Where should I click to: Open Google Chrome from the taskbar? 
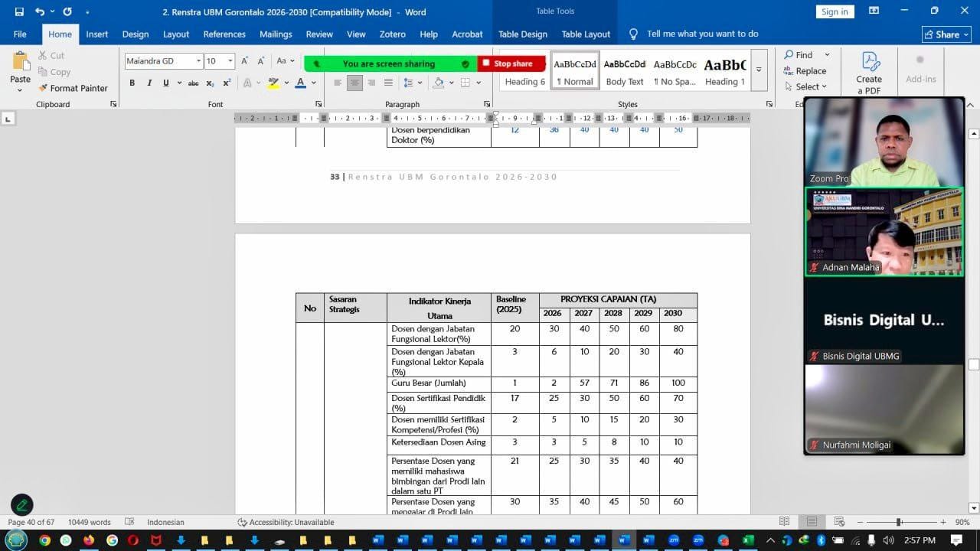click(44, 540)
